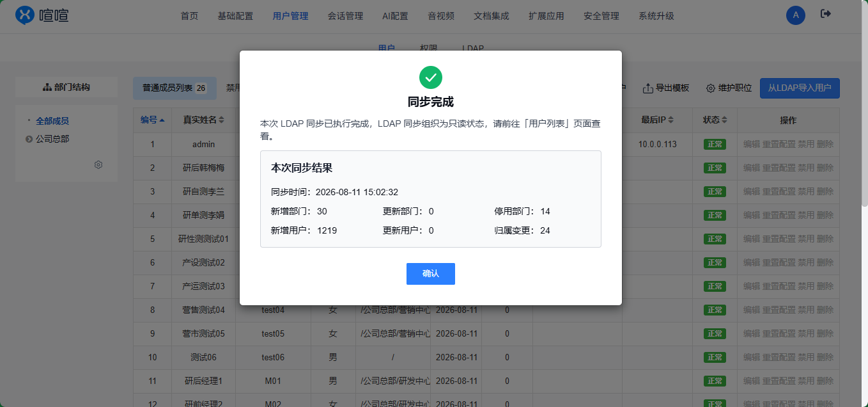
Task: Click the 导出模板 button
Action: [665, 88]
